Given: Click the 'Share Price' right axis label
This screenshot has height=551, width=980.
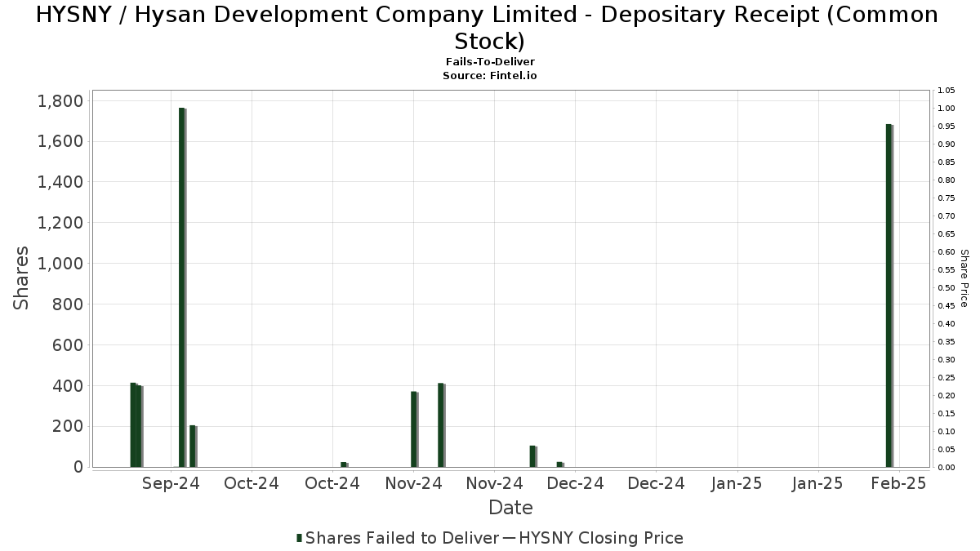Looking at the screenshot, I should click(964, 278).
